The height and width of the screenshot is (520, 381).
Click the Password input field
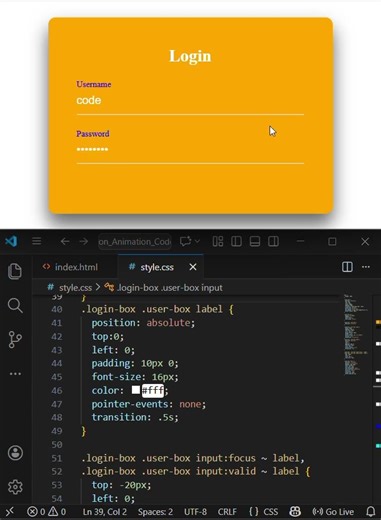pos(190,150)
